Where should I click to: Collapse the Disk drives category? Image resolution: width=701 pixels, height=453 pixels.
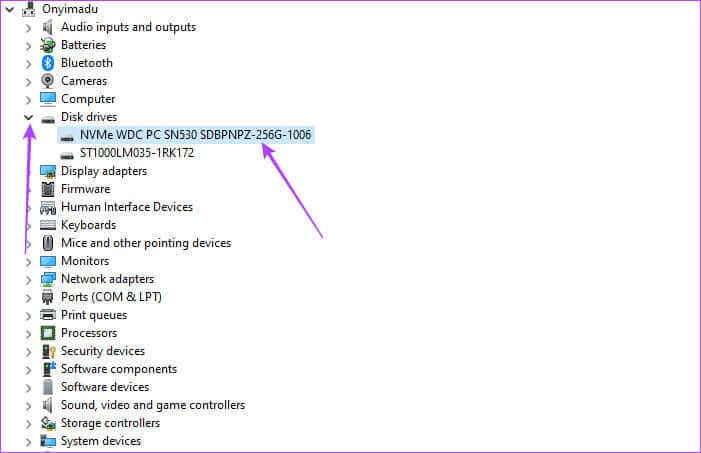tap(28, 117)
